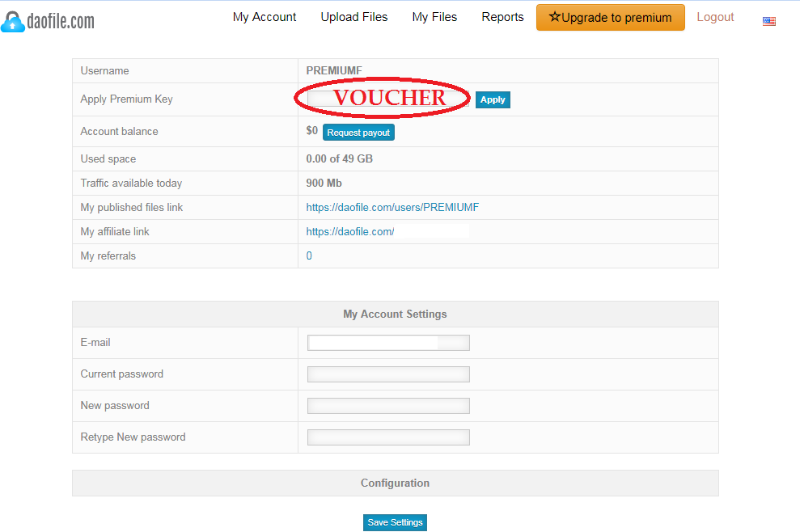Viewport: 800px width, 532px height.
Task: Click the Account balance label
Action: coord(120,131)
